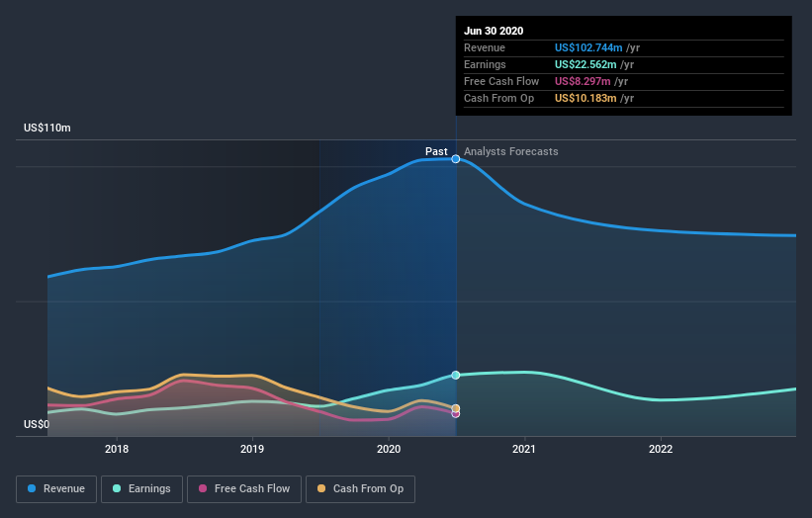The width and height of the screenshot is (812, 518).
Task: Click the US$22.562m earnings value
Action: tap(586, 64)
